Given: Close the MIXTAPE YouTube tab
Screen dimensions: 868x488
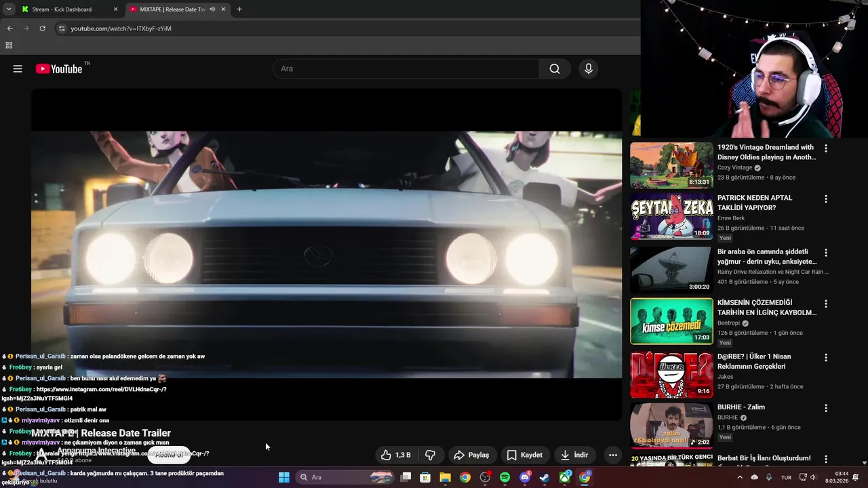Looking at the screenshot, I should (x=223, y=9).
